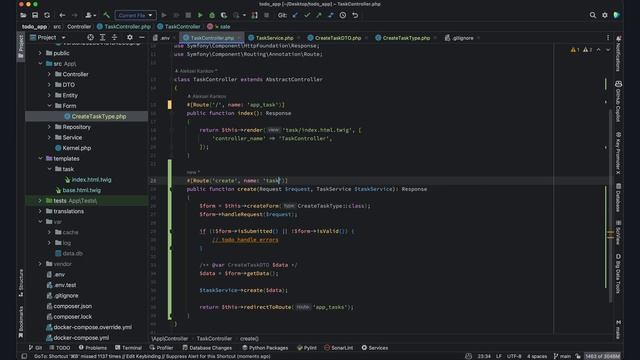Open GitHub Copilot side panel
This screenshot has height=360, width=640.
(x=618, y=101)
